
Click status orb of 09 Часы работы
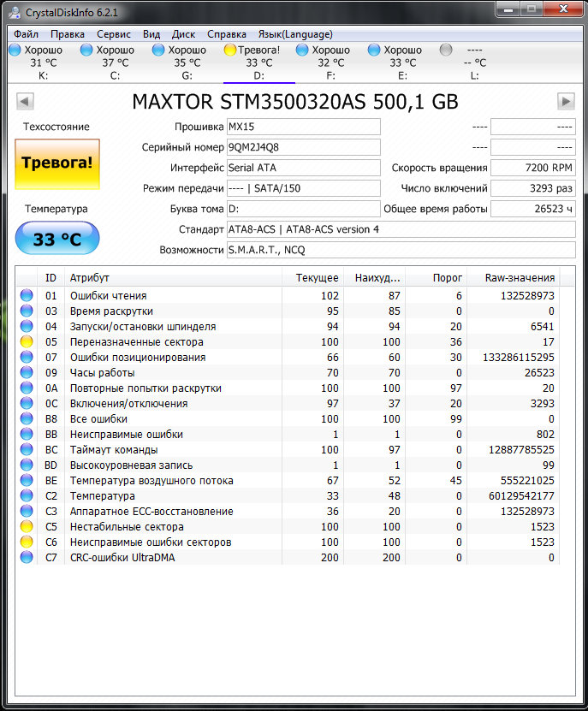(x=27, y=372)
